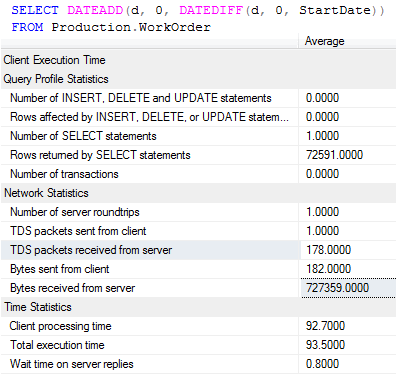
Task: Click 'Bytes received from server' label
Action: (x=72, y=288)
